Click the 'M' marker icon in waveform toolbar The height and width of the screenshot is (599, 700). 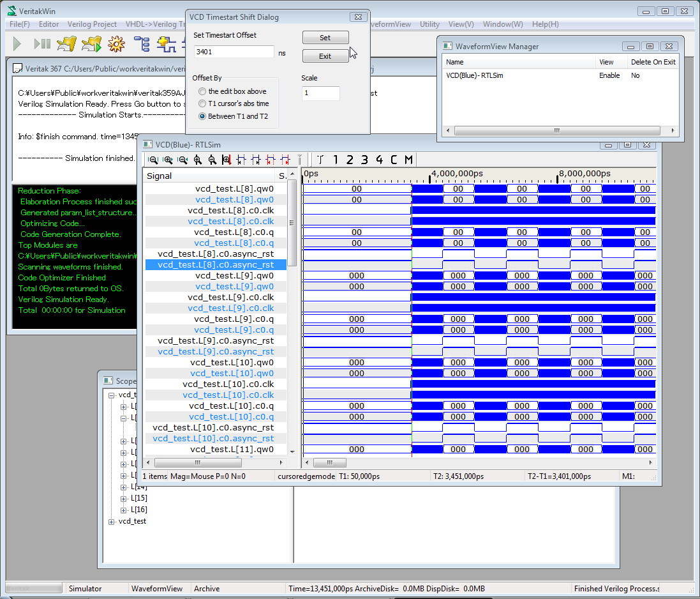click(x=408, y=160)
